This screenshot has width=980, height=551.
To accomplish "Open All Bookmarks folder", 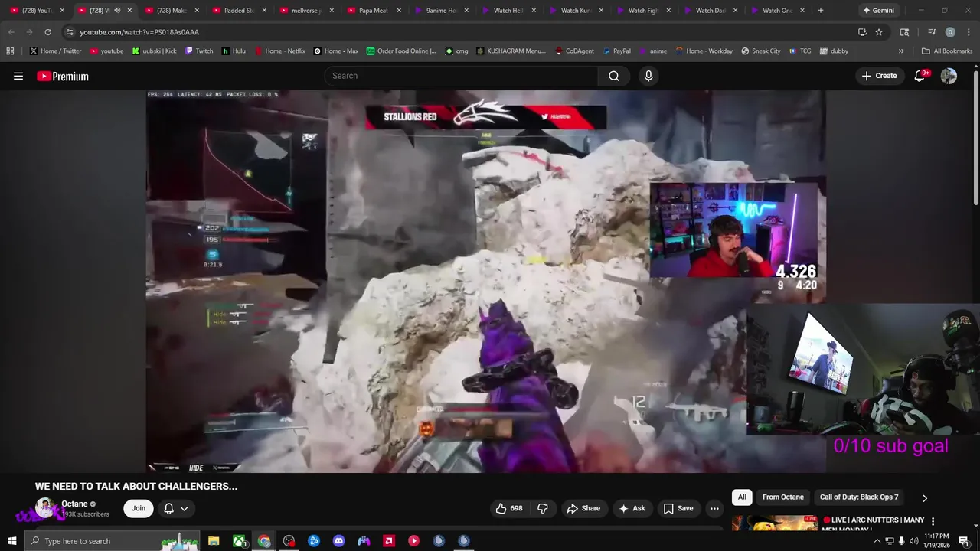I will tap(947, 51).
